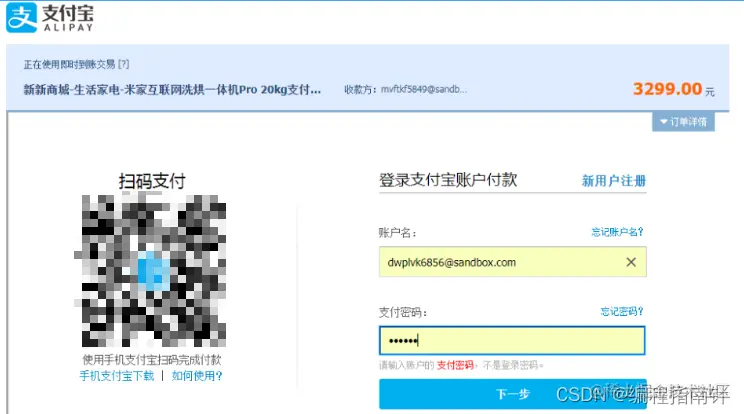Image resolution: width=744 pixels, height=414 pixels.
Task: Click the 登录支付宝账户付款 heading
Action: [448, 180]
